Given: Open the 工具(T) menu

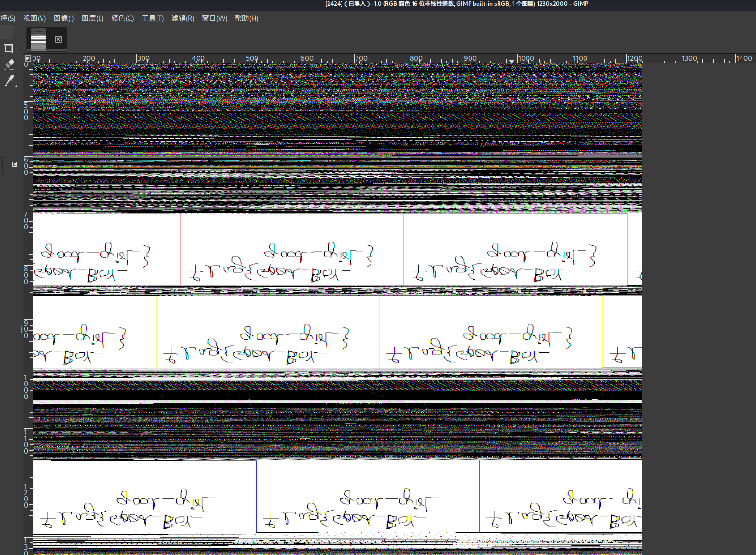Looking at the screenshot, I should coord(152,18).
